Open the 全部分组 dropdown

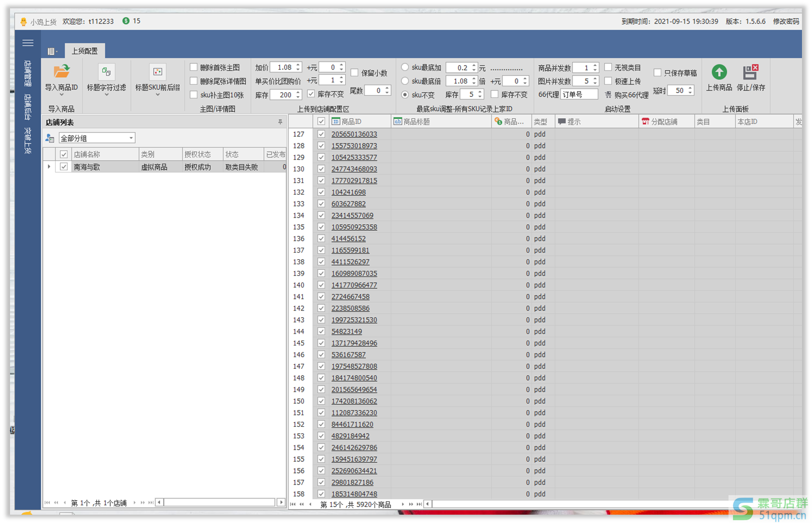click(x=131, y=138)
